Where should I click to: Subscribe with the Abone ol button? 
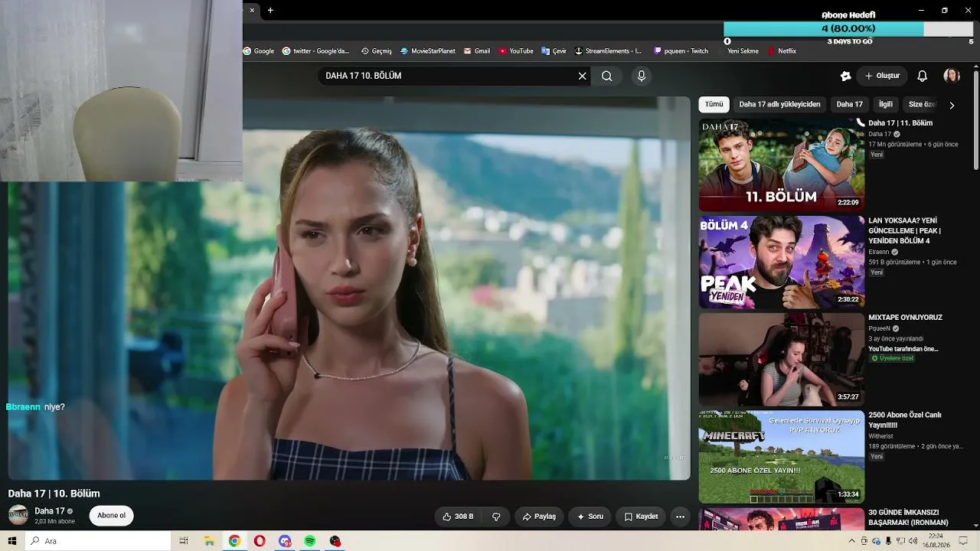[x=111, y=516]
